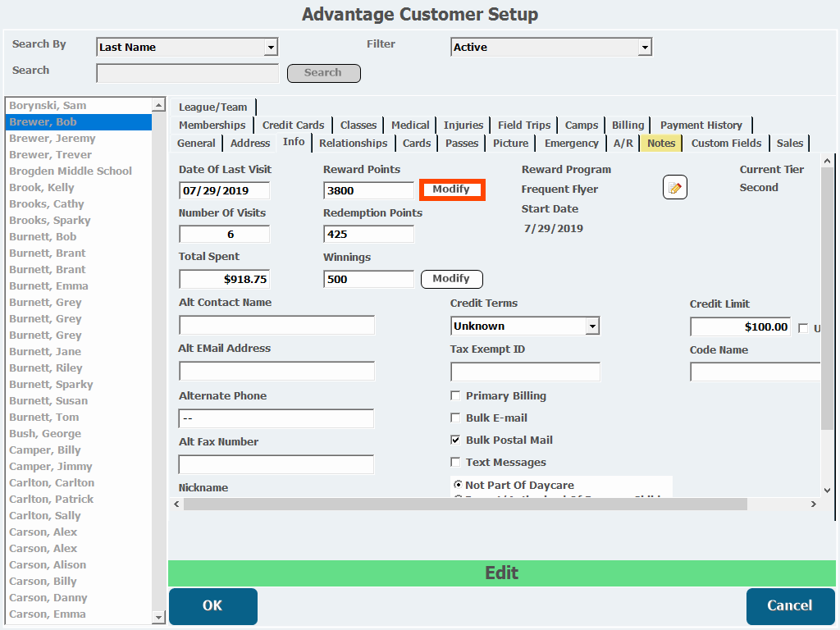
Task: Click Modify next to Winnings
Action: point(451,279)
